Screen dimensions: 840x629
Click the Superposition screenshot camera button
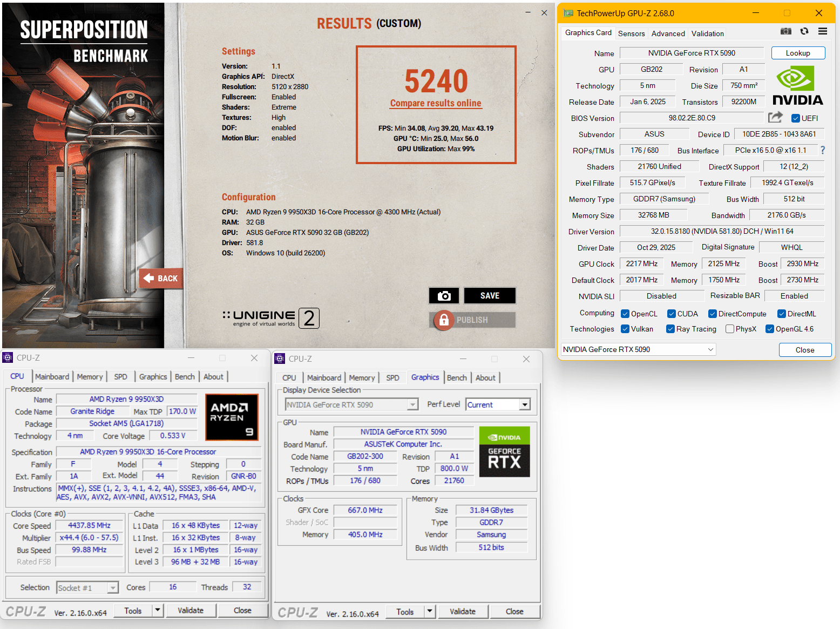pyautogui.click(x=444, y=296)
